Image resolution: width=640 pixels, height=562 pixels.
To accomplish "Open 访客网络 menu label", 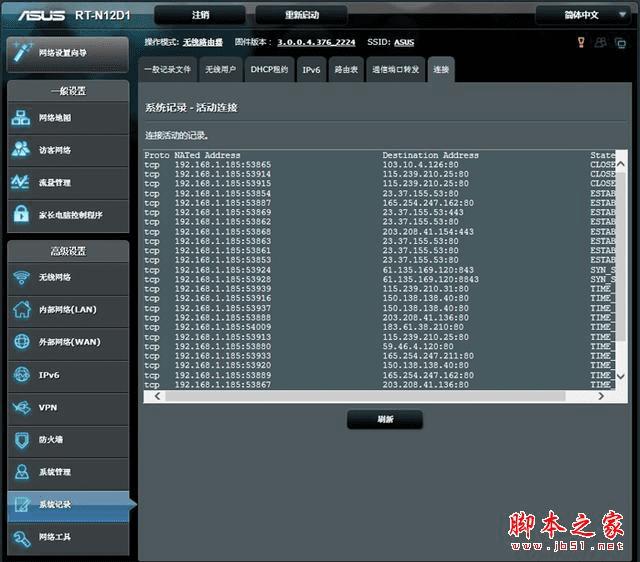I will pos(55,150).
